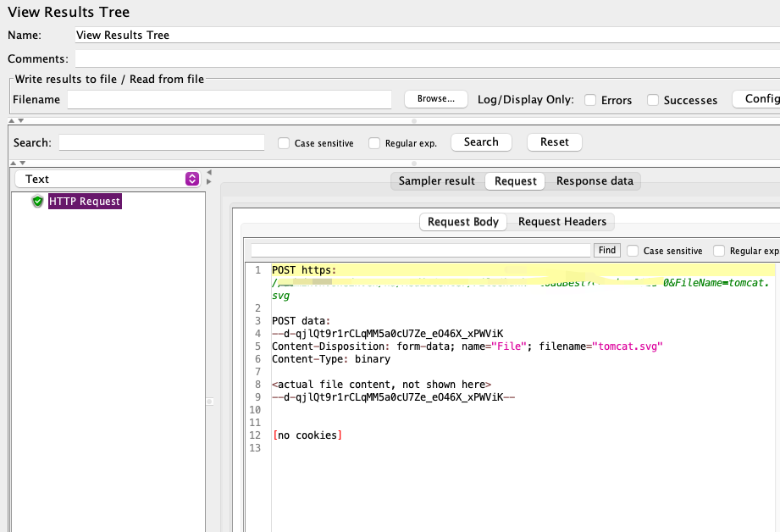Select the Request Body sub-tab
Viewport: 780px width, 532px height.
click(463, 222)
